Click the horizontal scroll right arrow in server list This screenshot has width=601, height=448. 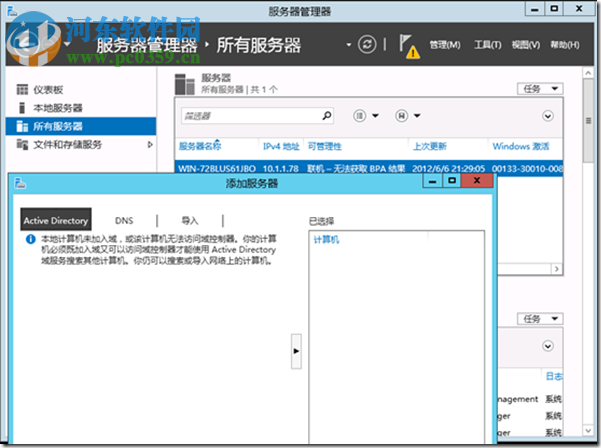click(557, 269)
